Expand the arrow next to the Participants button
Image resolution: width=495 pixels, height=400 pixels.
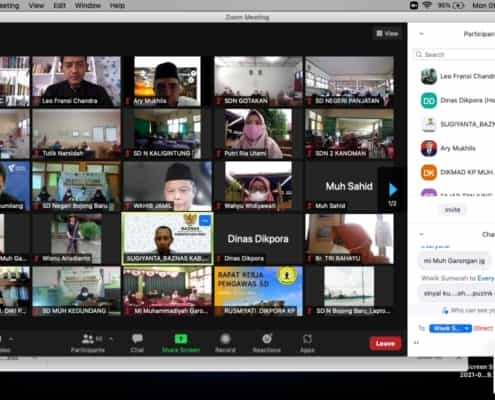pyautogui.click(x=111, y=339)
